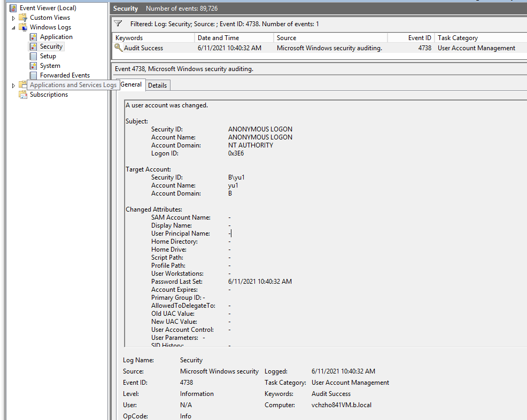Click the filter funnel icon
527x420 pixels.
click(118, 24)
